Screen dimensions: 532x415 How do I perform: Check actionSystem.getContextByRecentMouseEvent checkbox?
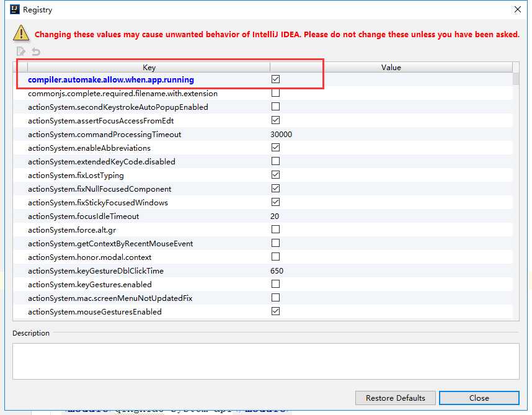point(275,243)
